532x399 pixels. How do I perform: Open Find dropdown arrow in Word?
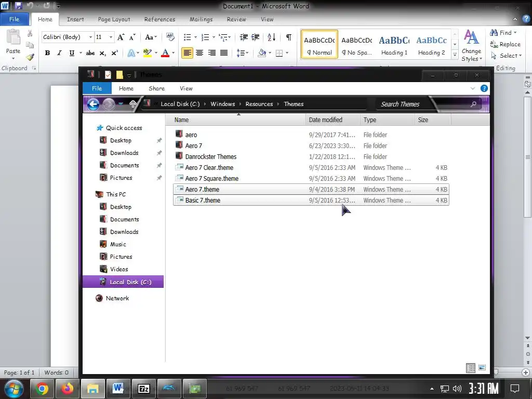(x=515, y=33)
